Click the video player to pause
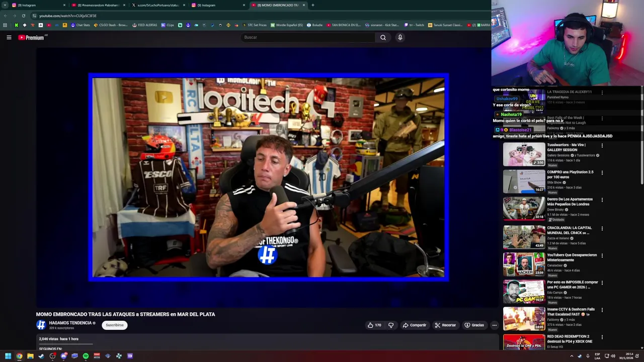The image size is (644, 362). (268, 177)
